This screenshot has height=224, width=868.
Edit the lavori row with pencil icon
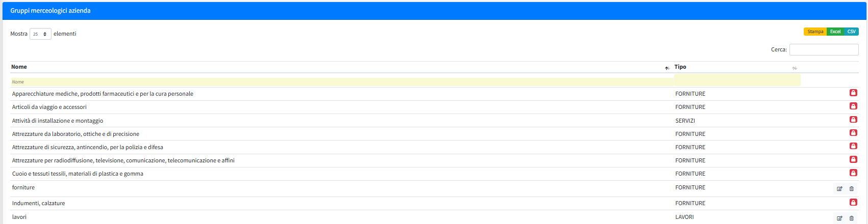coord(839,218)
